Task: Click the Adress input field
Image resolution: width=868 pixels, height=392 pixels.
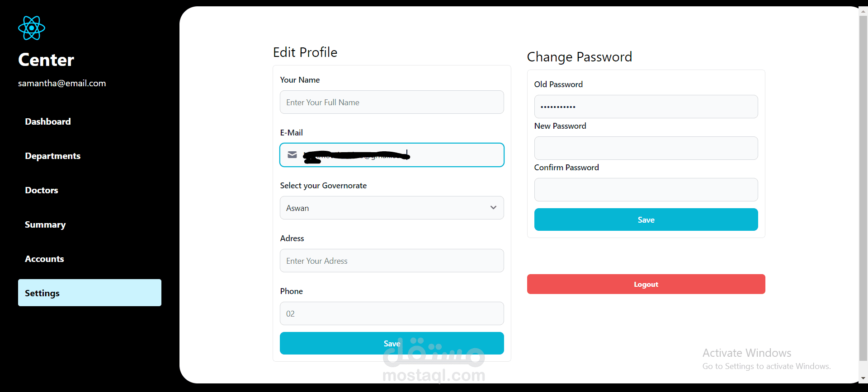Action: (392, 261)
